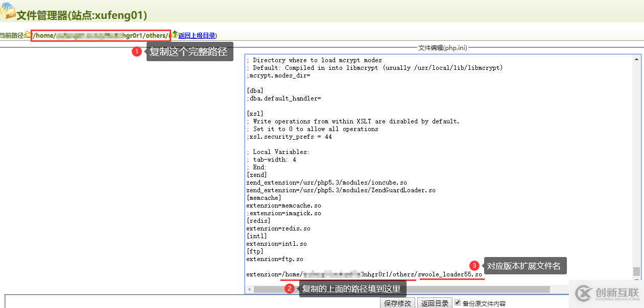Click the ;mcrypt.modes_dir= line
Image resolution: width=644 pixels, height=308 pixels.
[x=278, y=75]
